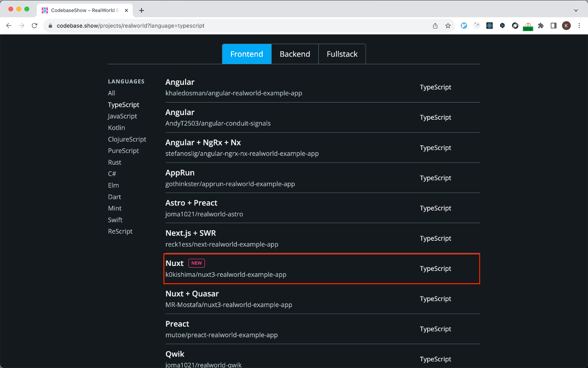Bookmark this page with the star icon
Image resolution: width=588 pixels, height=368 pixels.
click(448, 26)
